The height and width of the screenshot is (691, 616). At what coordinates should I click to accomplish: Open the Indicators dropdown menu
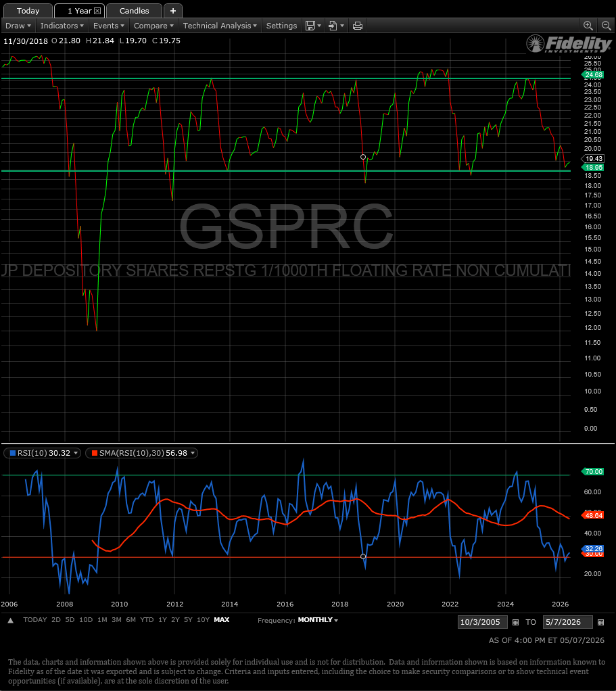coord(62,26)
